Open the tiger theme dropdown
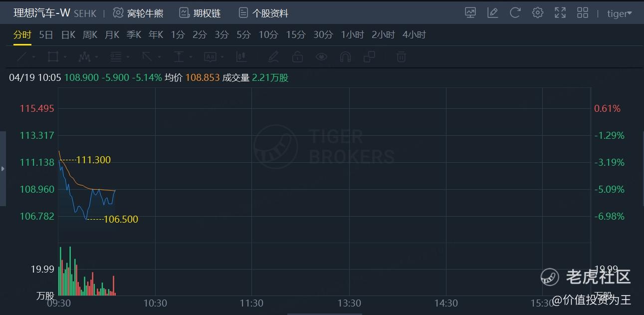644x315 pixels. point(619,13)
